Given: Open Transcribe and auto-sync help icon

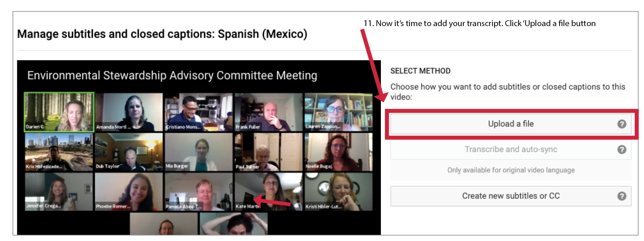Looking at the screenshot, I should point(622,149).
